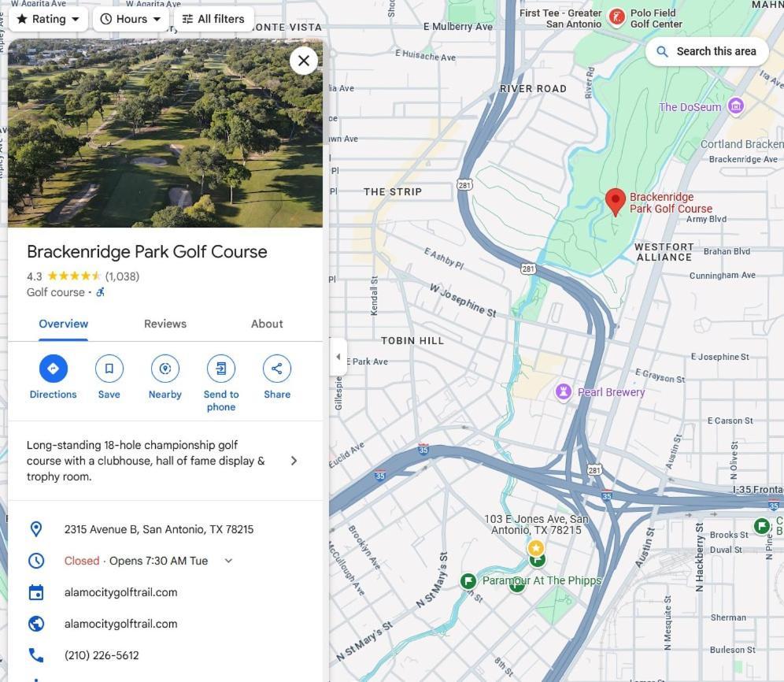Switch to the Reviews tab
Screen dimensions: 784x682
click(165, 324)
